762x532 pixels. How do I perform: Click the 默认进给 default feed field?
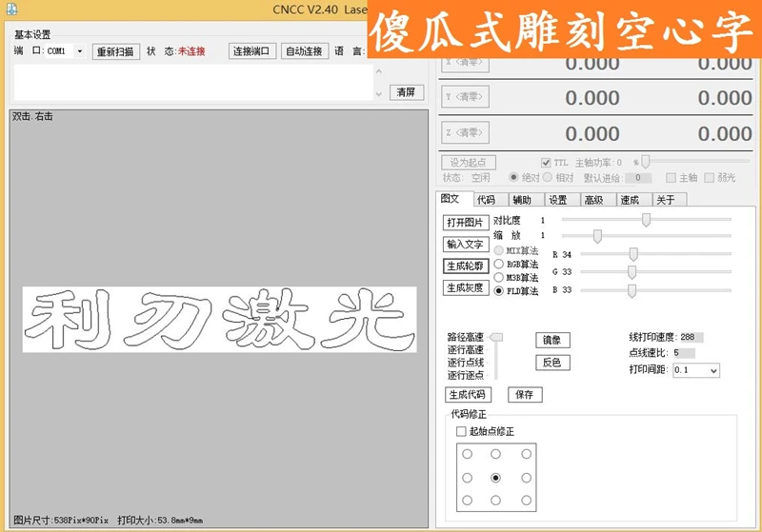point(638,178)
